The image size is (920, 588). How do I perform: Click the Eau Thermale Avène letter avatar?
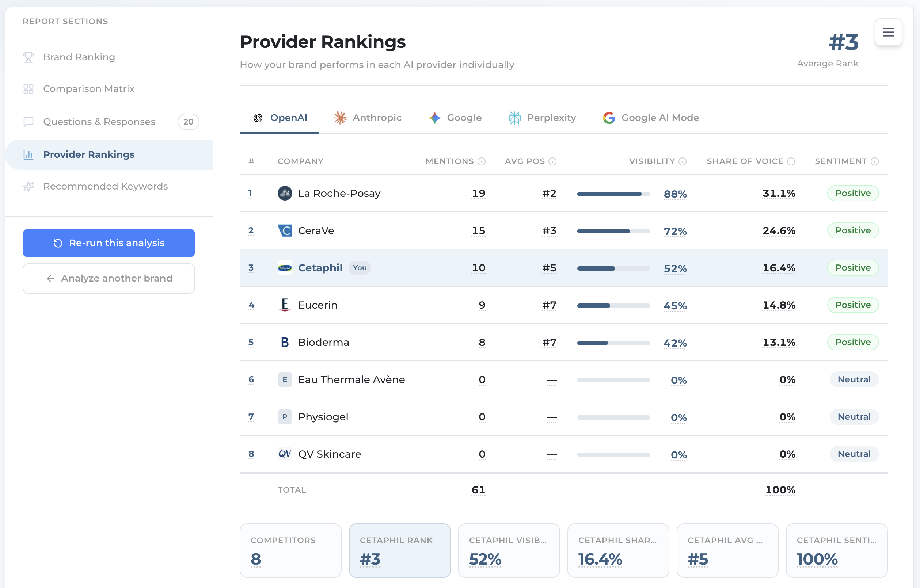pyautogui.click(x=285, y=379)
